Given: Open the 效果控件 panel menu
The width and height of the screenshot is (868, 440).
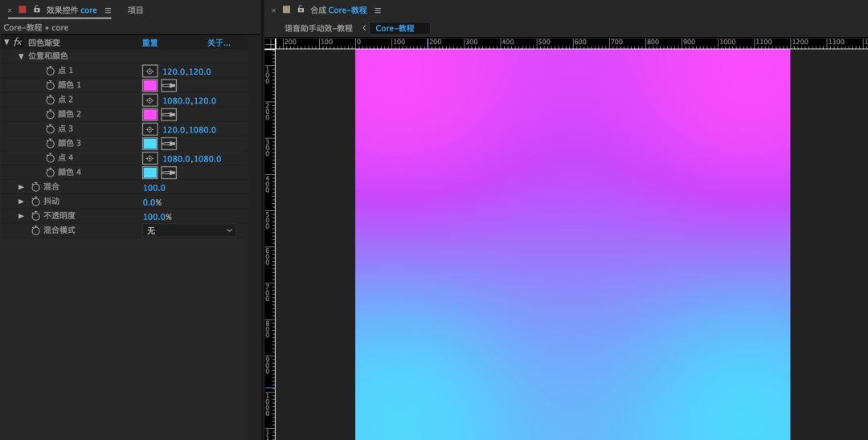Looking at the screenshot, I should (108, 10).
